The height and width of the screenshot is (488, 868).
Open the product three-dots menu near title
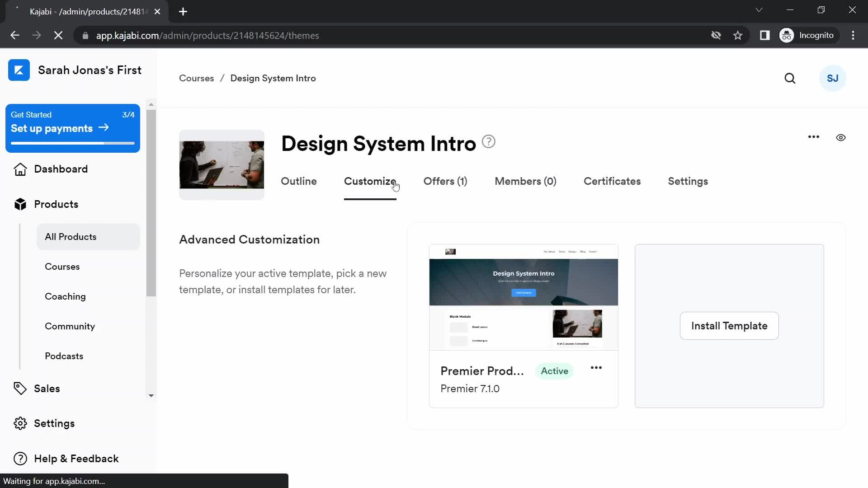pyautogui.click(x=814, y=137)
